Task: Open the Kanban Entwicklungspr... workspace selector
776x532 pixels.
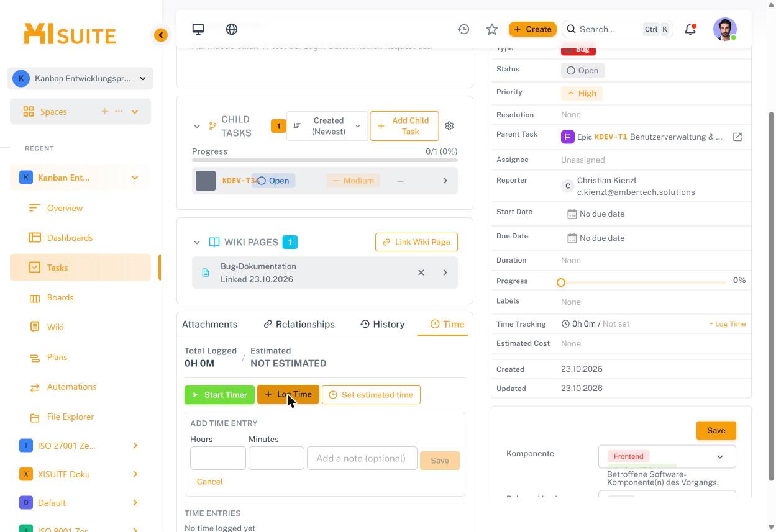Action: 81,78
